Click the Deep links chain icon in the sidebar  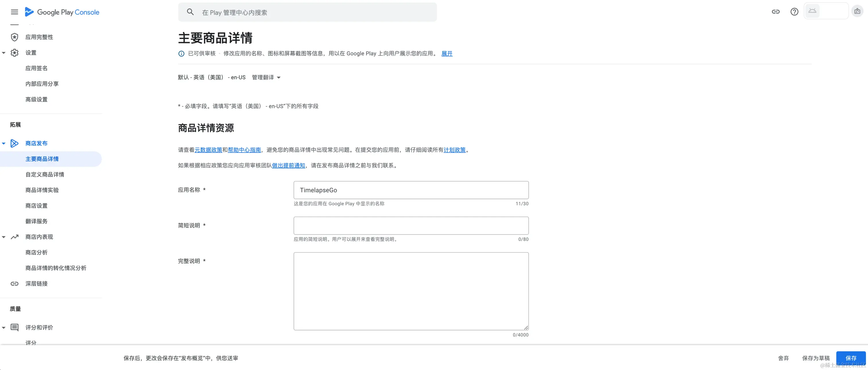pos(14,284)
